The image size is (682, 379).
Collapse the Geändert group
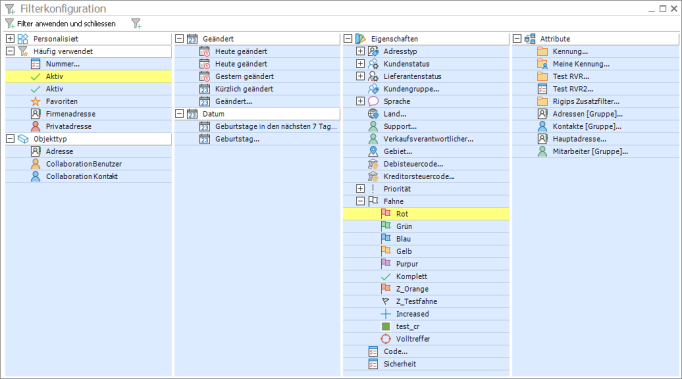[179, 39]
